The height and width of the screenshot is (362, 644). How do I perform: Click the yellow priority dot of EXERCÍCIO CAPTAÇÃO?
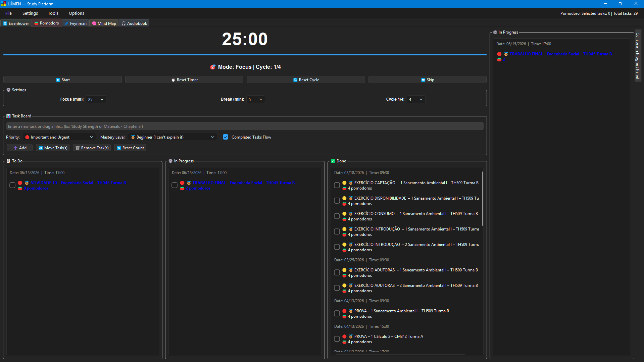(x=344, y=183)
